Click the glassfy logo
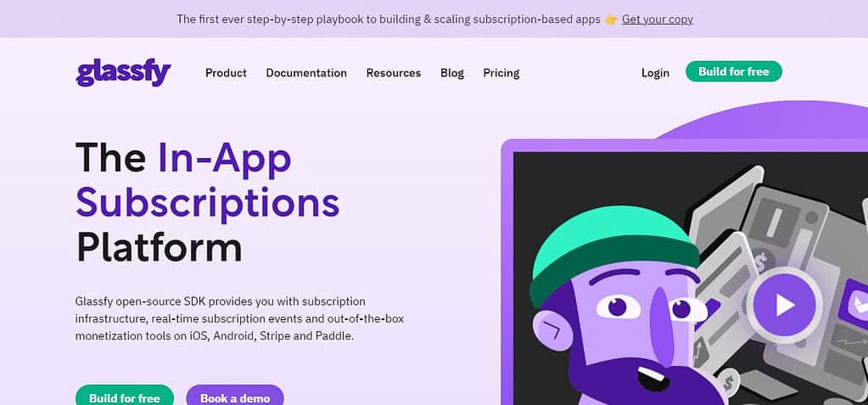The height and width of the screenshot is (405, 868). tap(123, 73)
